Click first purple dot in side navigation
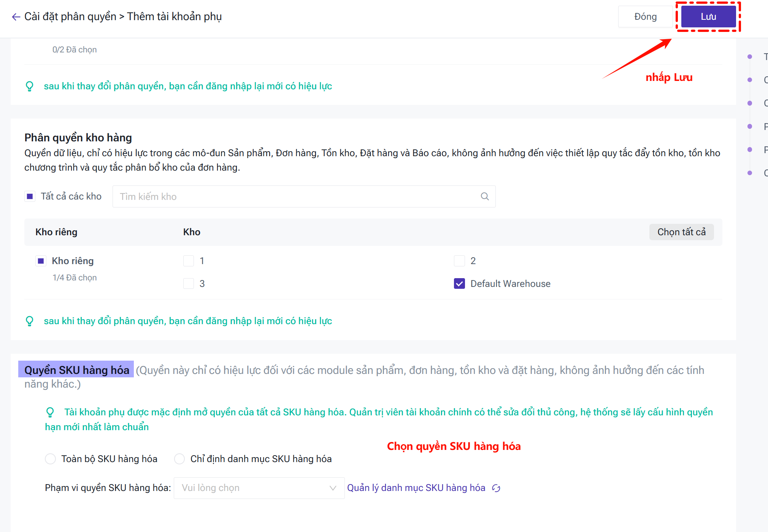Viewport: 768px width, 532px height. click(x=750, y=57)
